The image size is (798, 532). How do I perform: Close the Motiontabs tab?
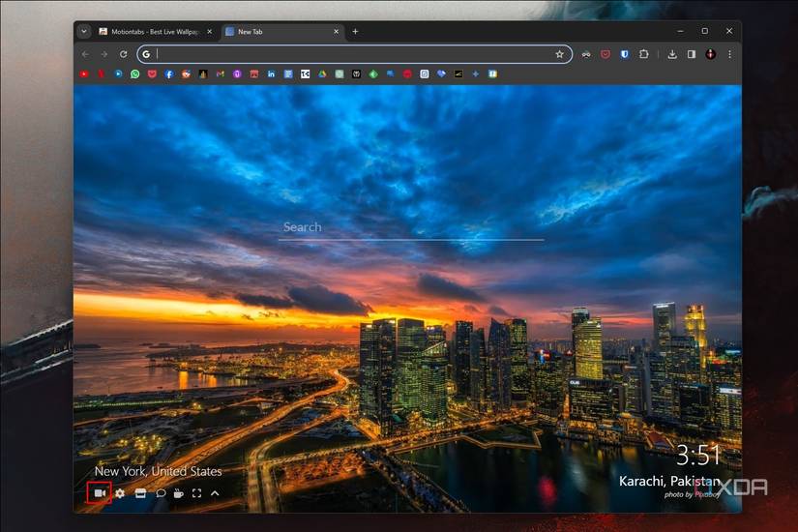pyautogui.click(x=209, y=32)
